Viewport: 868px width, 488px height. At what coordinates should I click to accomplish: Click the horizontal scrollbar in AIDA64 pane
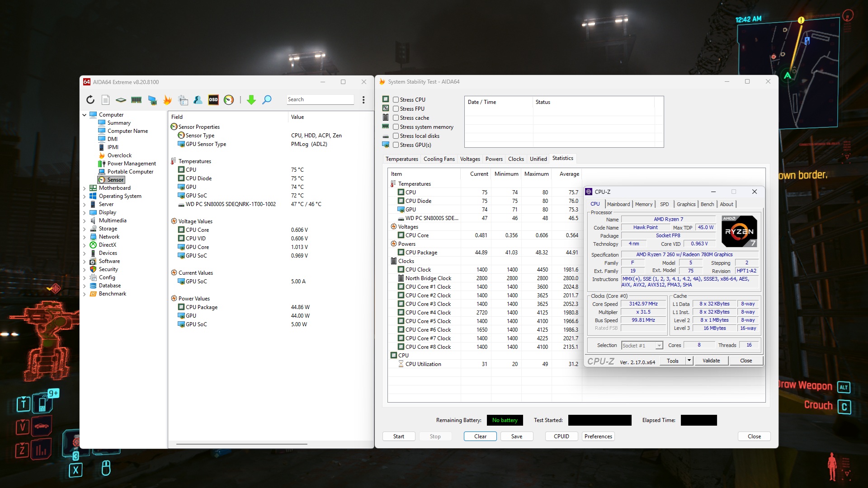pyautogui.click(x=242, y=444)
